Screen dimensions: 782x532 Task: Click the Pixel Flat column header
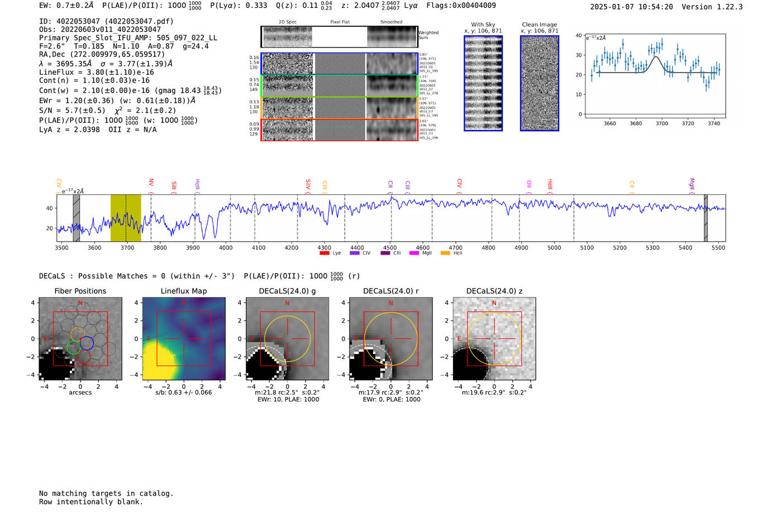tap(340, 22)
